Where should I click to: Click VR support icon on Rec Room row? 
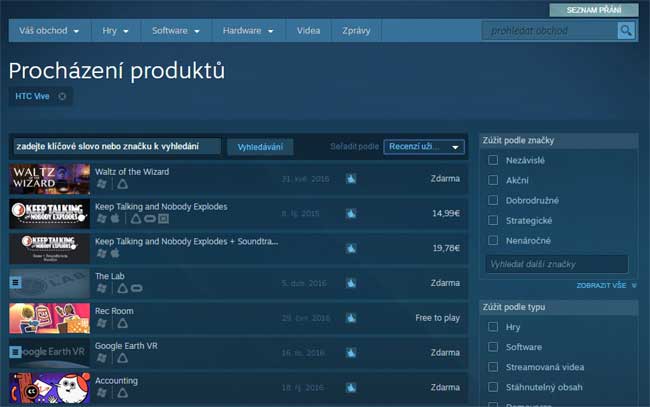(351, 318)
